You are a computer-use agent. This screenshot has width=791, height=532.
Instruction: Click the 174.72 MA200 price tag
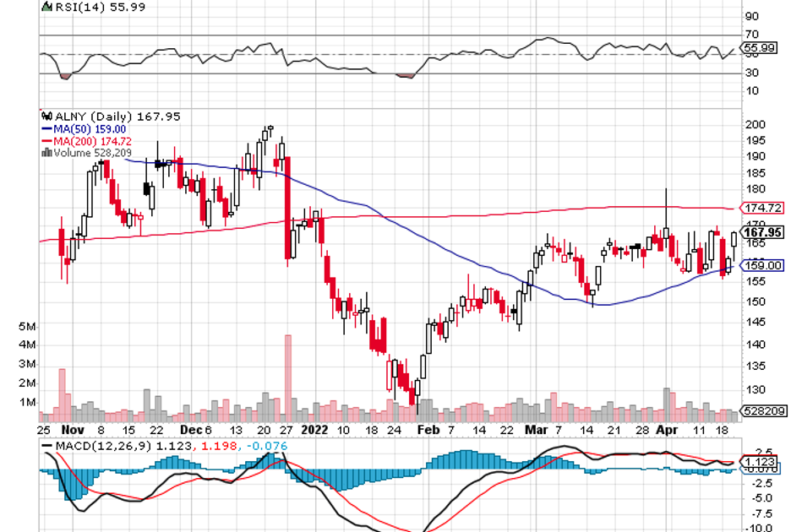tap(763, 208)
